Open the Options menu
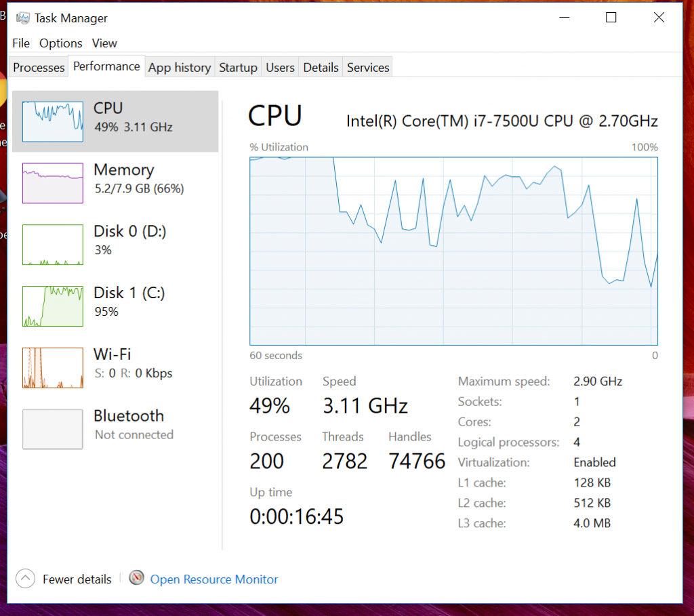Viewport: 694px width, 616px height. [x=60, y=43]
